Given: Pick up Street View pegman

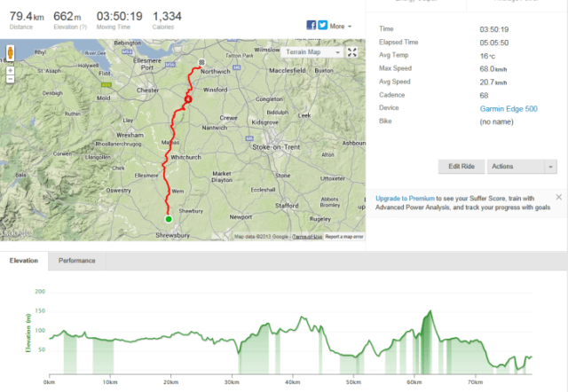Looking at the screenshot, I should pyautogui.click(x=10, y=51).
